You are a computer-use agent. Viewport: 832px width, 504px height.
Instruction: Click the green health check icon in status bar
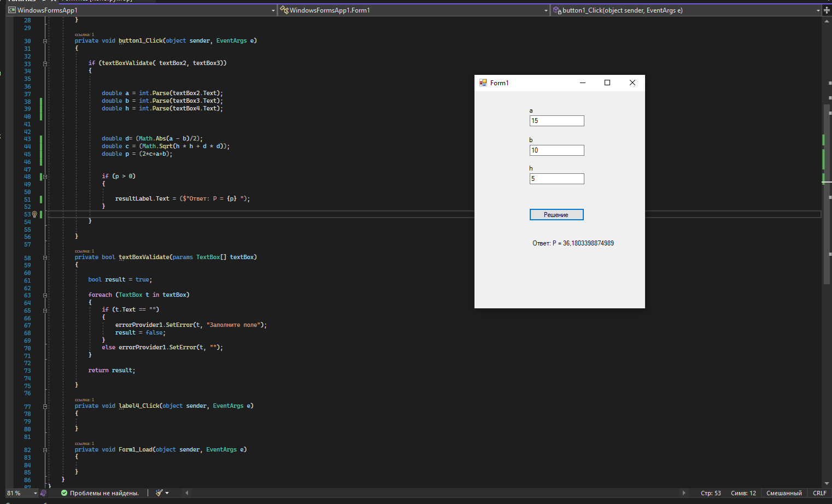[x=65, y=493]
